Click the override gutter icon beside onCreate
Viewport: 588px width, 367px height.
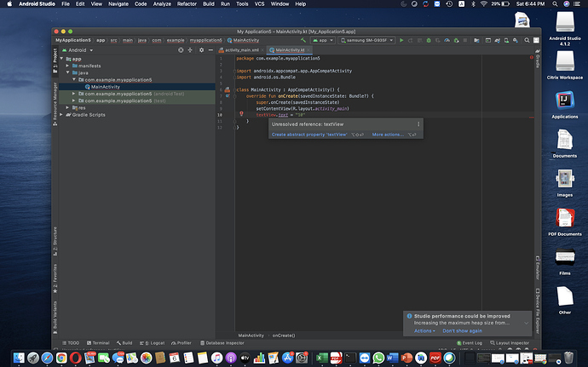[x=228, y=96]
